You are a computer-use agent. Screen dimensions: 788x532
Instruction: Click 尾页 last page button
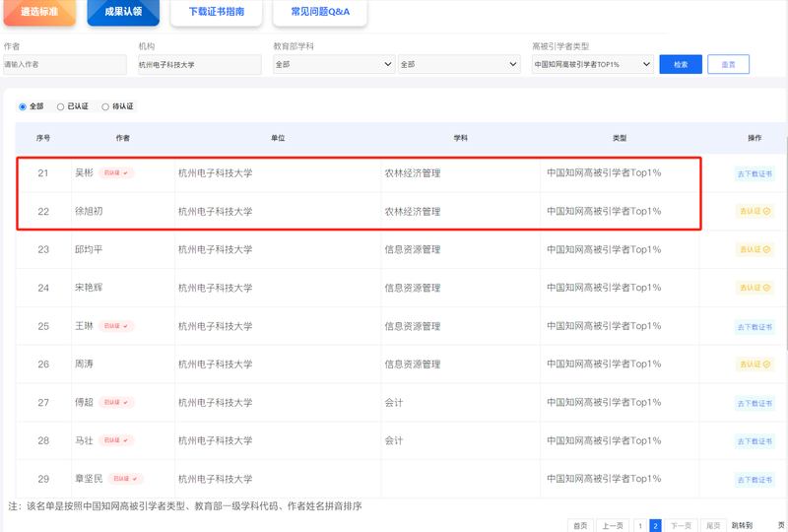click(x=713, y=525)
